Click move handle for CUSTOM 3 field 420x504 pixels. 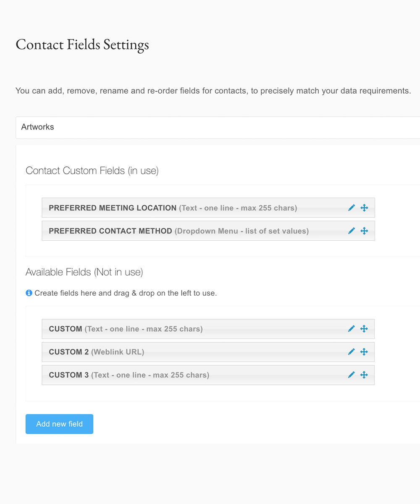(364, 375)
